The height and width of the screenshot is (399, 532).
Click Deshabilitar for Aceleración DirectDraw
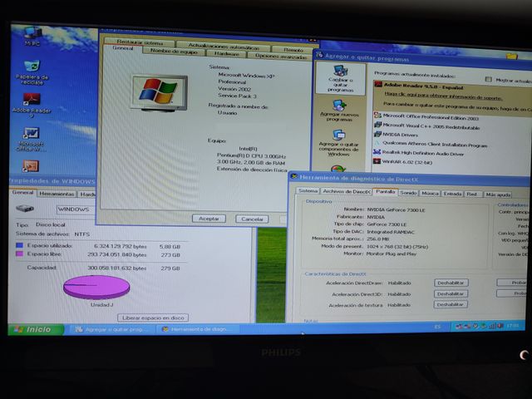click(451, 283)
